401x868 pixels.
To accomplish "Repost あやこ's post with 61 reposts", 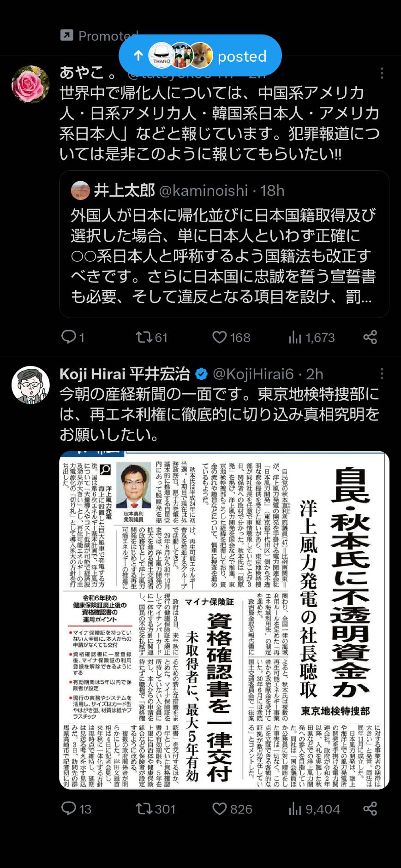I will tap(144, 337).
